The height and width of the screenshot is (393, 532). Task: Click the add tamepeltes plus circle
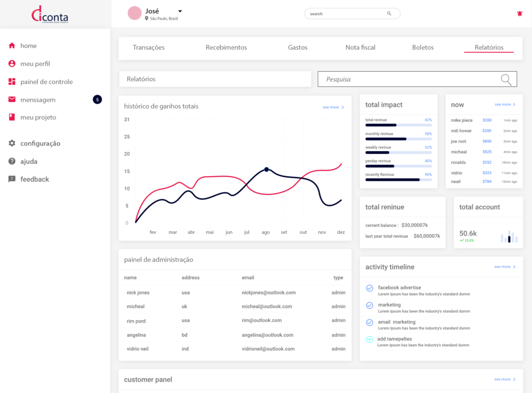[x=369, y=339]
